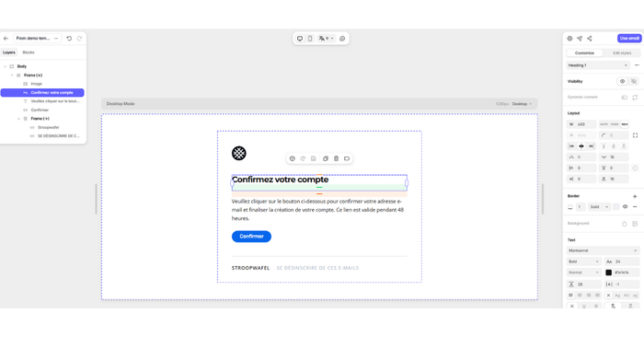Collapse the Body layer
Viewport: 644px width, 337px height.
coord(5,66)
